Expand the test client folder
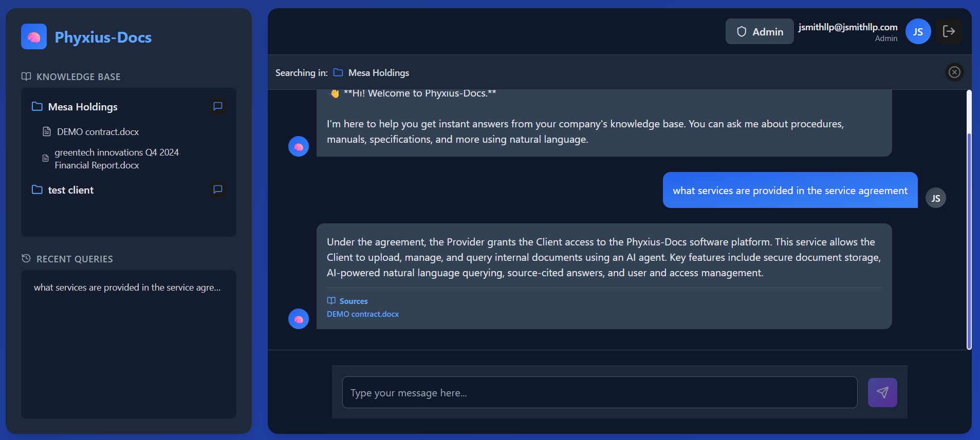980x440 pixels. pos(70,190)
